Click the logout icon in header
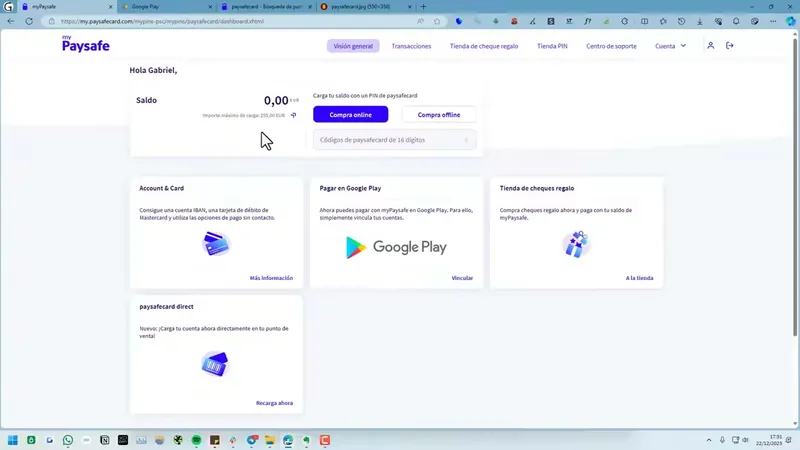The image size is (800, 450). (730, 45)
